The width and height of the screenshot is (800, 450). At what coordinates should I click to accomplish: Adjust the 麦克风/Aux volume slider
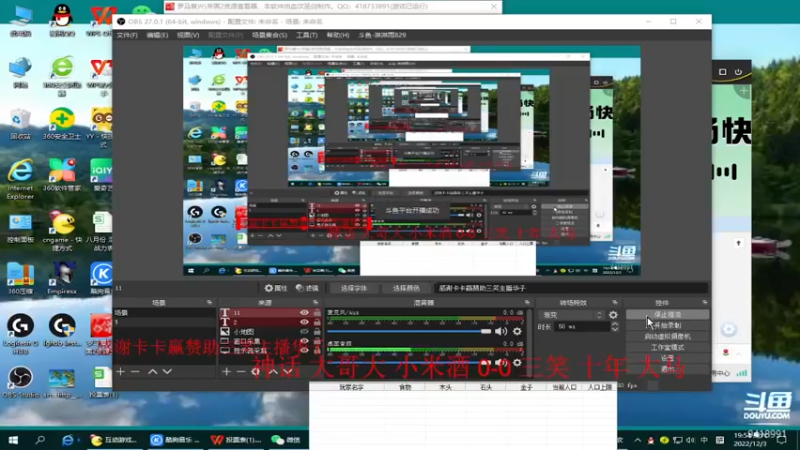[x=409, y=332]
